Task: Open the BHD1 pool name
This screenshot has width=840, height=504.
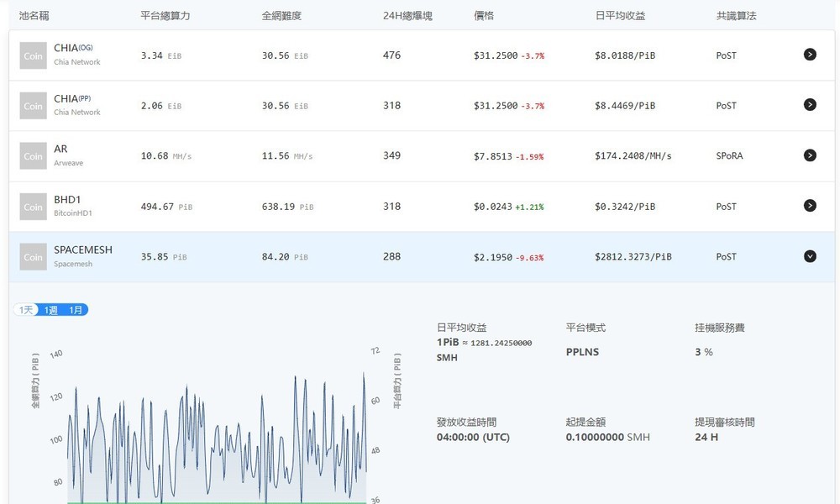Action: pyautogui.click(x=67, y=200)
